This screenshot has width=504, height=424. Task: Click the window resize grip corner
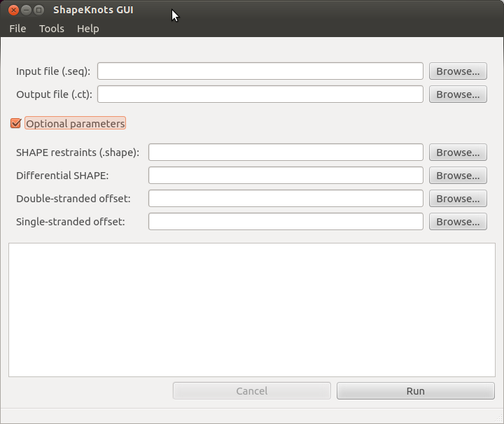(x=499, y=419)
